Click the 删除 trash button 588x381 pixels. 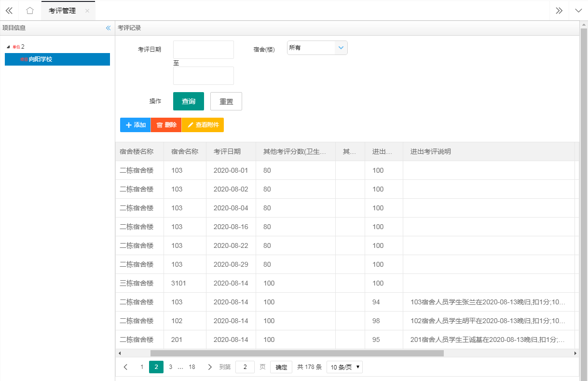pyautogui.click(x=166, y=125)
